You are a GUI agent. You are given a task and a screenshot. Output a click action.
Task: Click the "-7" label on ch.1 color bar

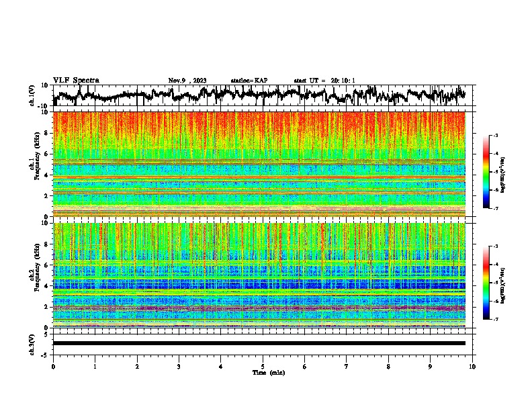(x=496, y=208)
